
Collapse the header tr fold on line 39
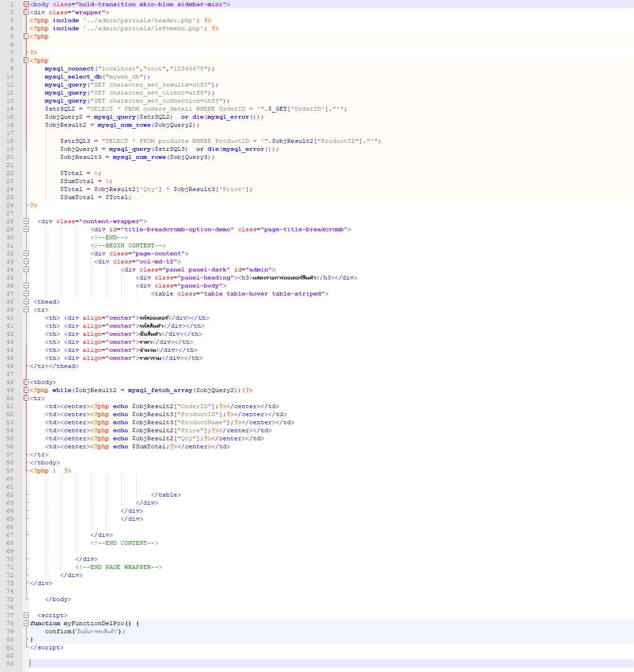click(x=26, y=310)
